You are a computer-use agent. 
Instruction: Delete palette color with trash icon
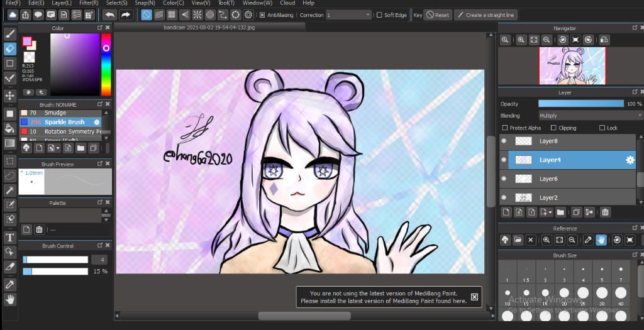coord(39,229)
